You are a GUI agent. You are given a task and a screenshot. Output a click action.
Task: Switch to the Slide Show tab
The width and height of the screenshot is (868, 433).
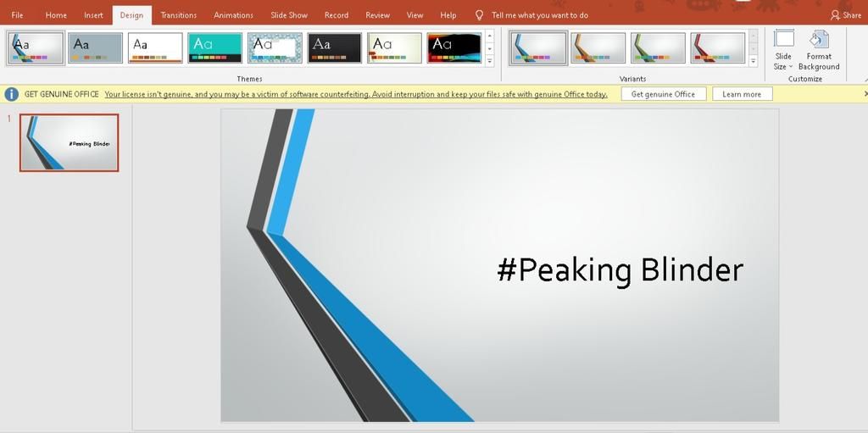click(x=289, y=15)
